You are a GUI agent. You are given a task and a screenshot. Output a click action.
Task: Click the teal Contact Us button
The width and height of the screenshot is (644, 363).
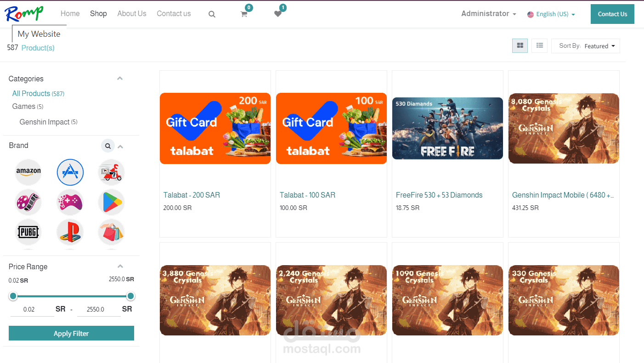pos(612,14)
